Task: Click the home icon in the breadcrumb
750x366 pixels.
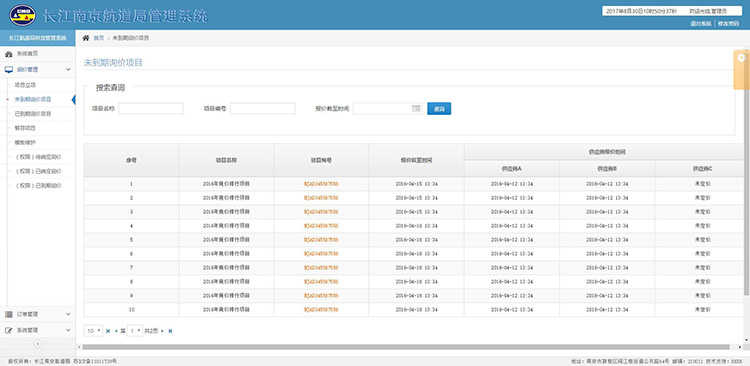Action: (x=86, y=38)
